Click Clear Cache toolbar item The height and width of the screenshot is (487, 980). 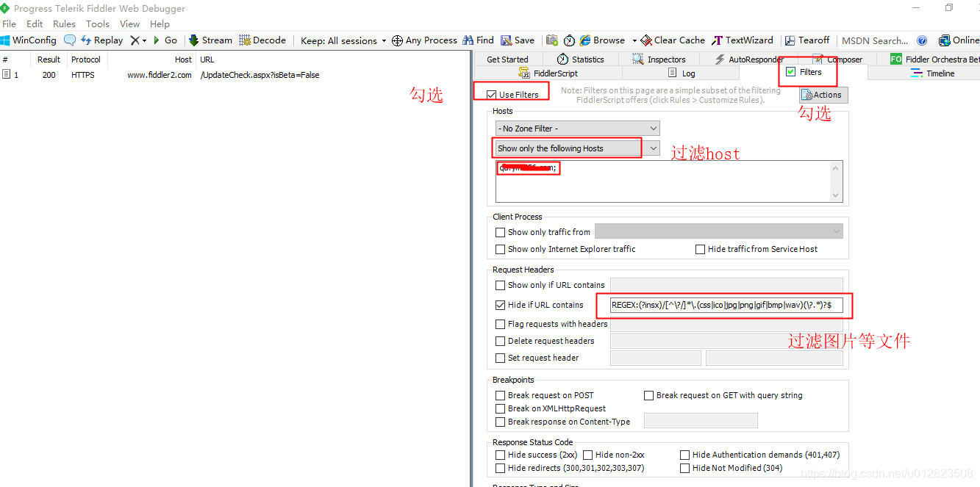pos(673,40)
